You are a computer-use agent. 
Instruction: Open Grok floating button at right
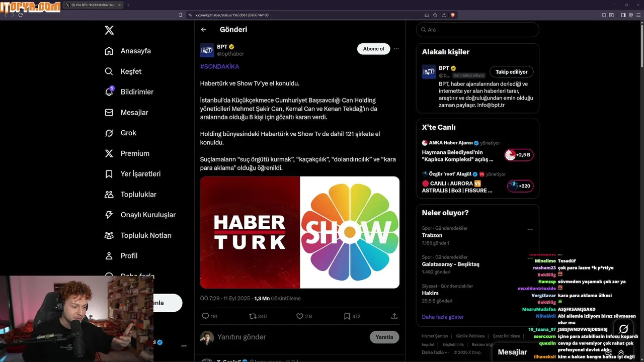[623, 329]
